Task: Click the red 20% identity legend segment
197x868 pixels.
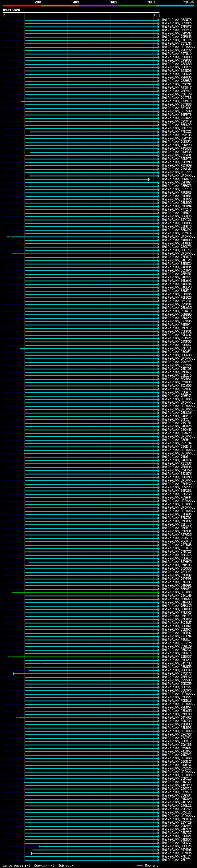Action: point(22,6)
